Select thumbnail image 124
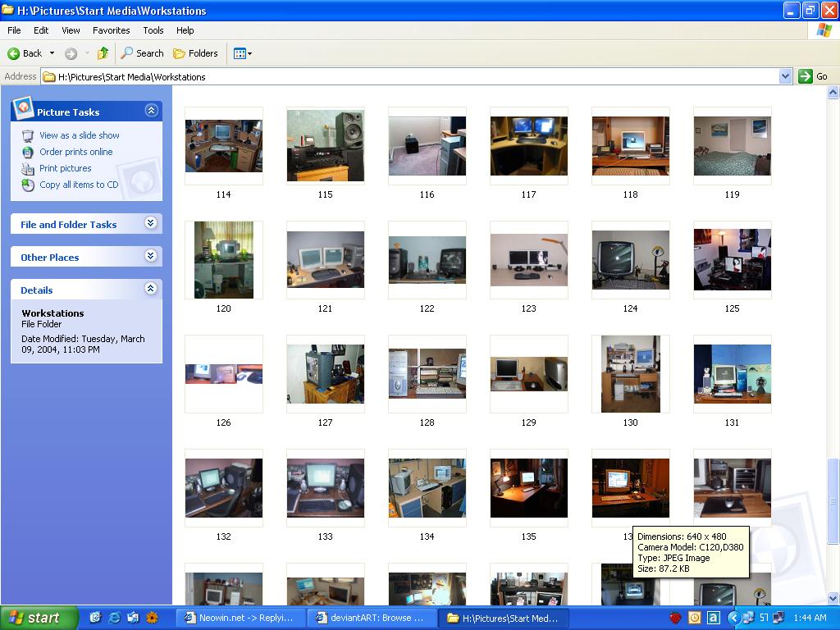Screen dimensions: 840x630 tap(630, 260)
